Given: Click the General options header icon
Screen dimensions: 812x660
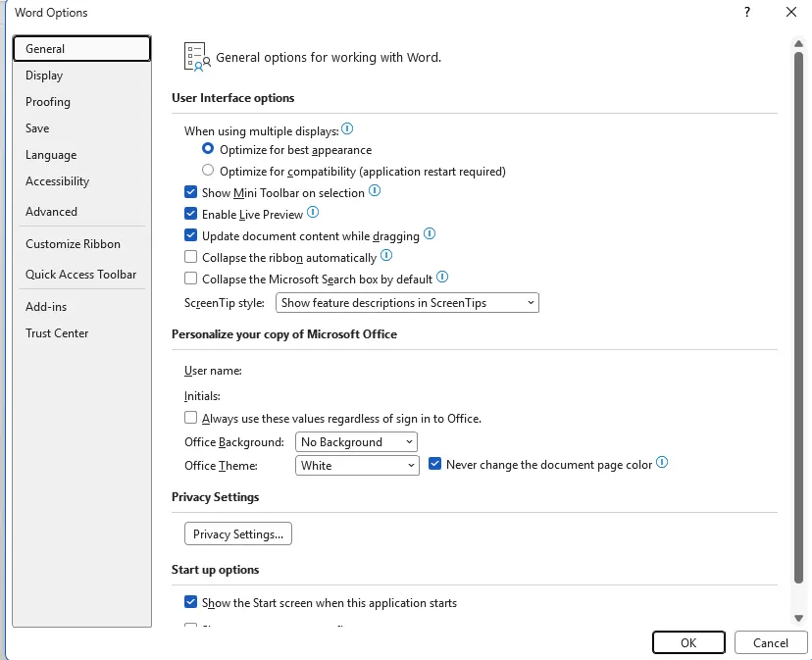Looking at the screenshot, I should click(x=197, y=57).
